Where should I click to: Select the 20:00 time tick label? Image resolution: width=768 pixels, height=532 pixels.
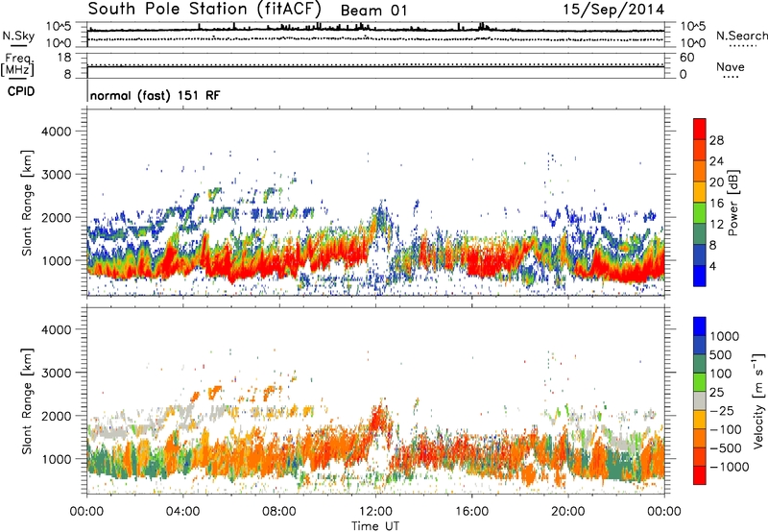pos(568,512)
